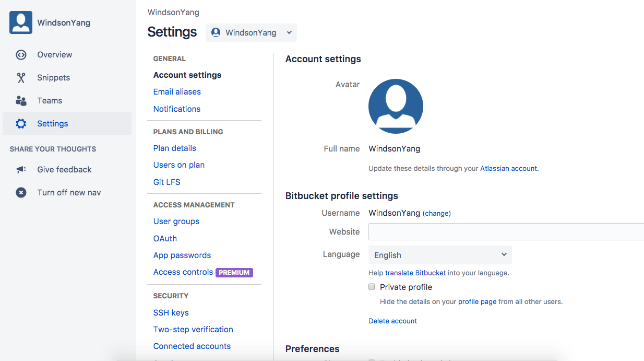Click the Teams people icon

click(x=21, y=101)
